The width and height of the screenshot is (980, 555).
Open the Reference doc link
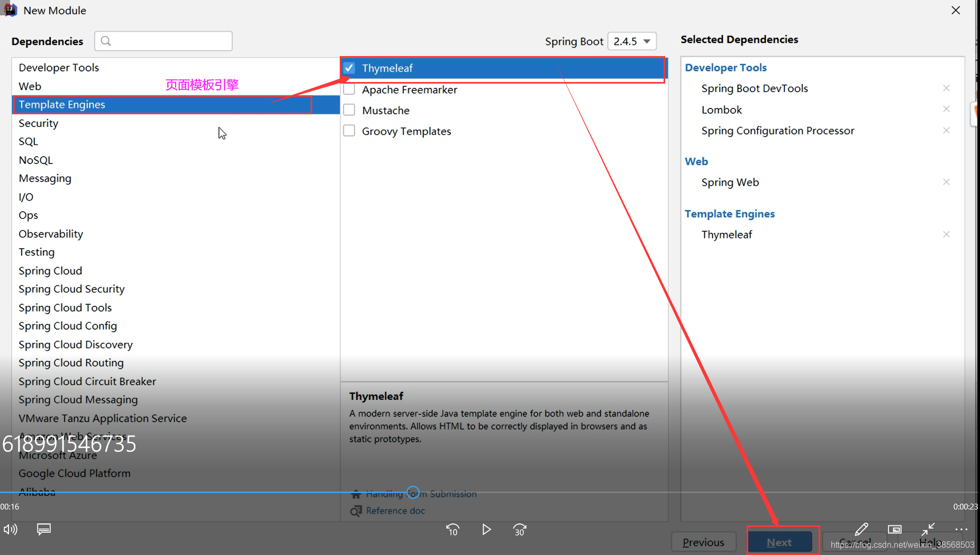[395, 511]
